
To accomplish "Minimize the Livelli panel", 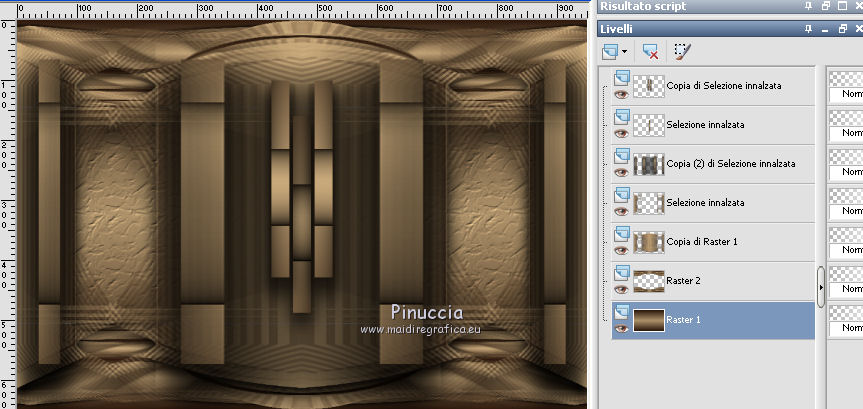I will pos(824,30).
